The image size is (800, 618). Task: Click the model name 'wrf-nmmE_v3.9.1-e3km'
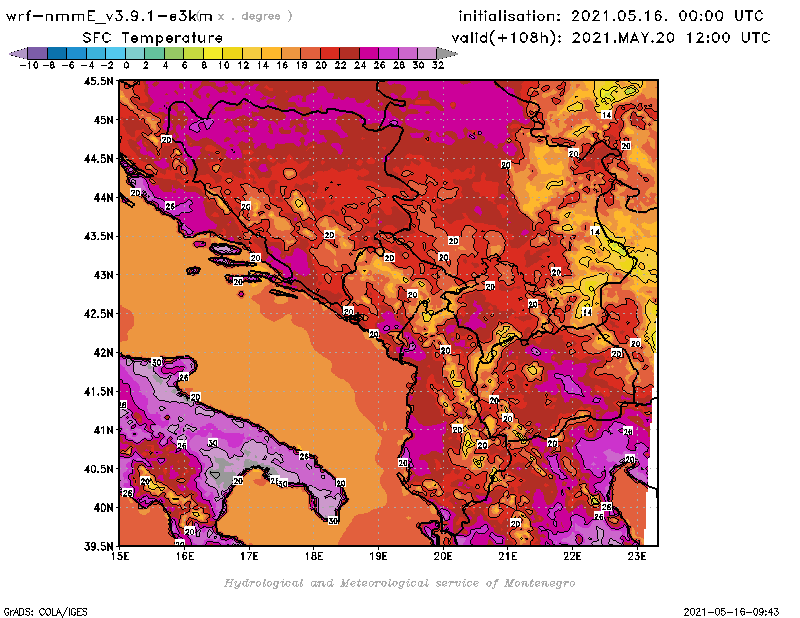[109, 16]
